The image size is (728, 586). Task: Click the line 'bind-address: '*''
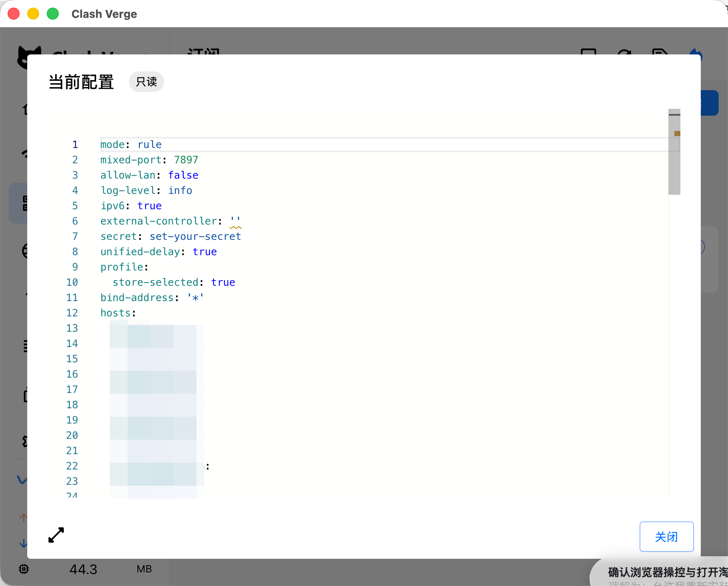pos(152,298)
